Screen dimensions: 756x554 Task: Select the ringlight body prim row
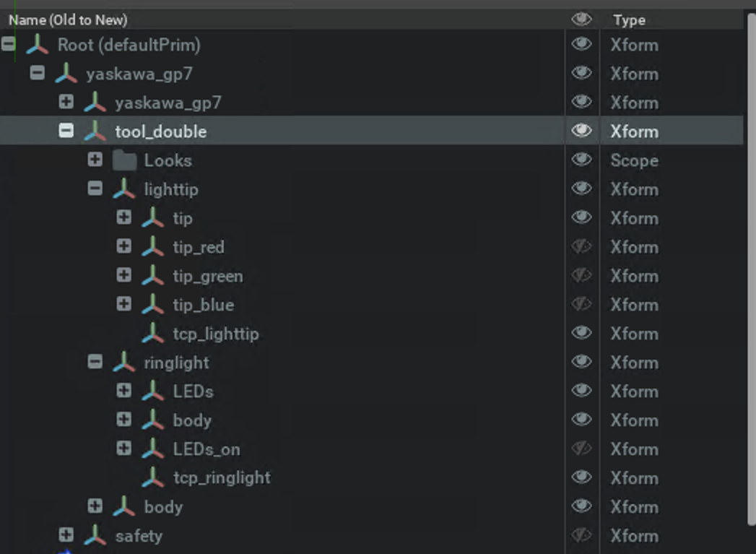pos(192,420)
